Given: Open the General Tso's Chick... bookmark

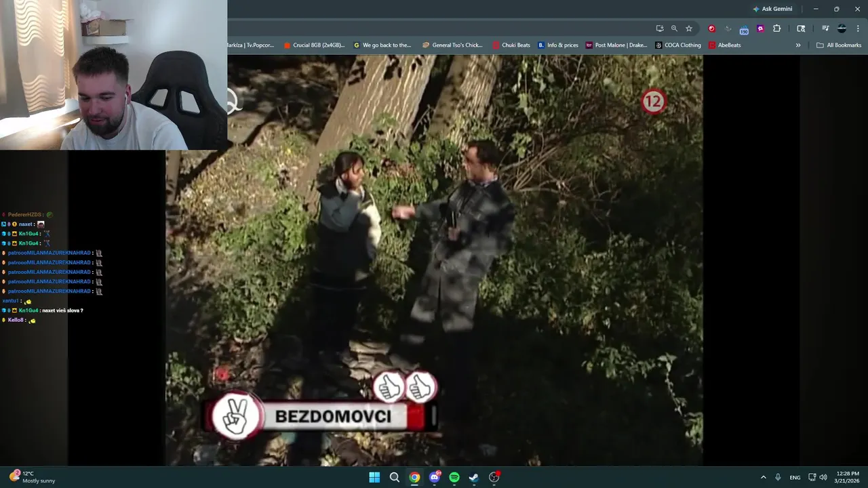Looking at the screenshot, I should coord(452,45).
